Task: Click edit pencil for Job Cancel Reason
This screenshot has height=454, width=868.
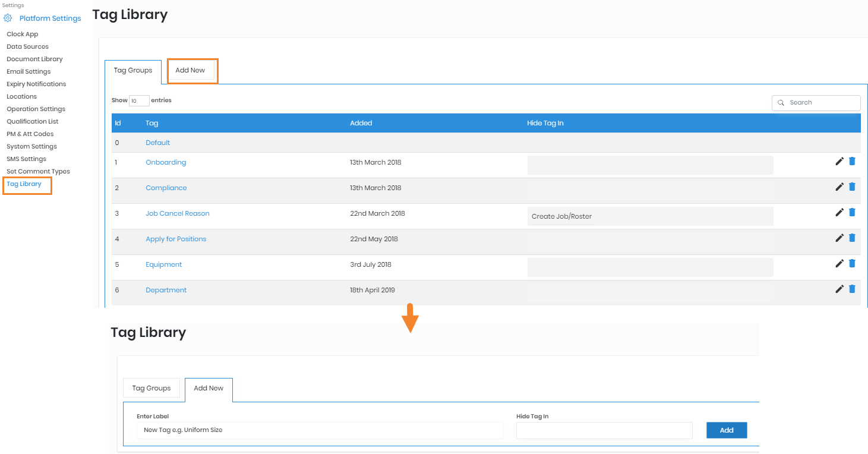Action: pyautogui.click(x=839, y=212)
